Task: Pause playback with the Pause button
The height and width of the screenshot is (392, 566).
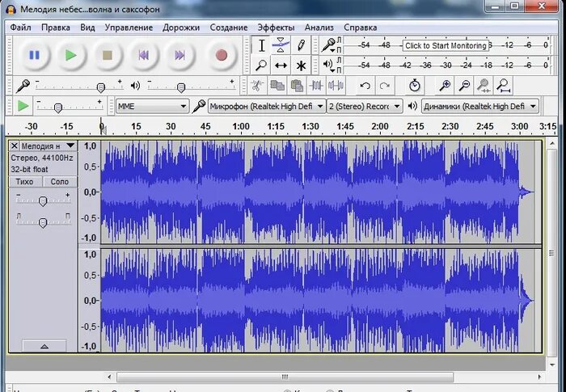Action: tap(34, 55)
